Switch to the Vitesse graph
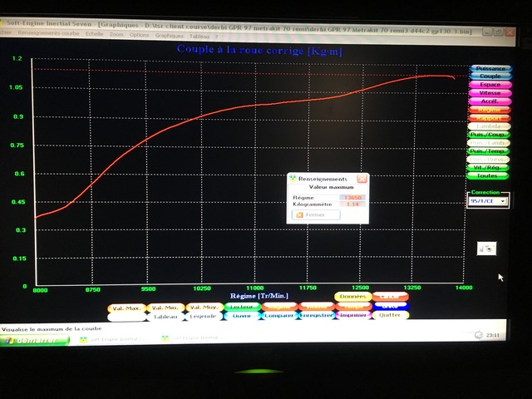532x399 pixels. tap(490, 93)
